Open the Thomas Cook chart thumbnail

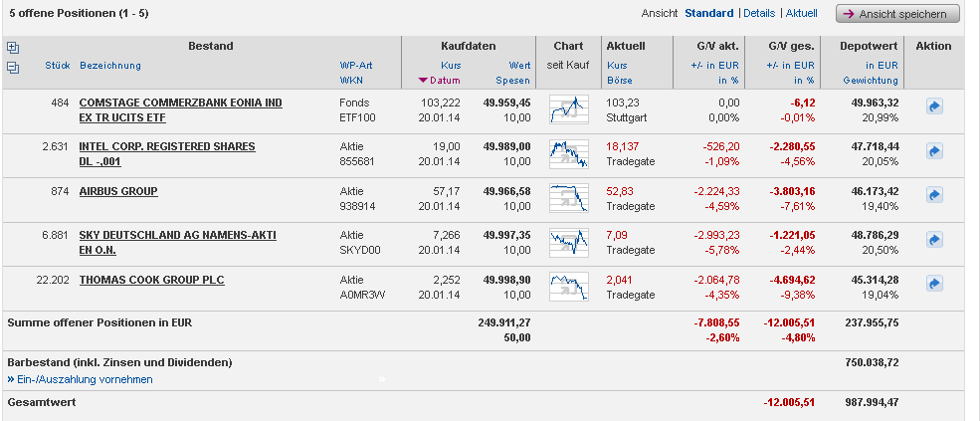(x=569, y=286)
